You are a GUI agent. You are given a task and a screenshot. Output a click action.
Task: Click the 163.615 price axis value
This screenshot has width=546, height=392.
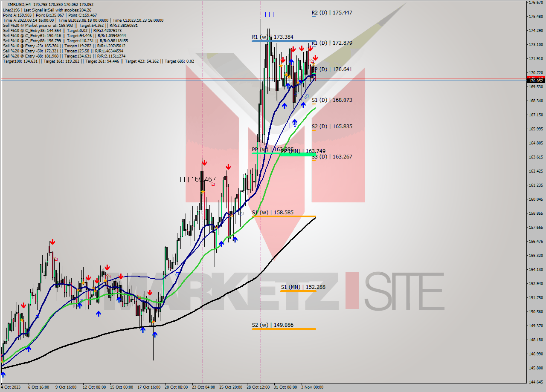pyautogui.click(x=536, y=157)
